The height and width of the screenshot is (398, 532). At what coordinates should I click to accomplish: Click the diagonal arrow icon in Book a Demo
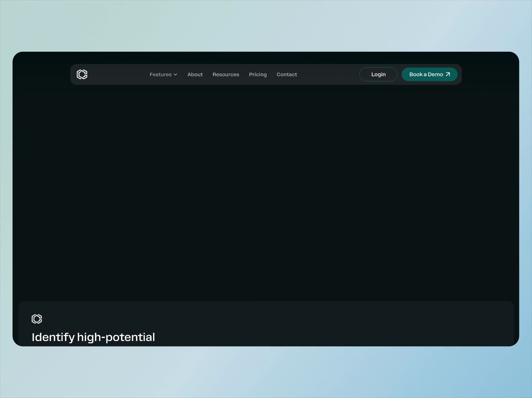[448, 74]
